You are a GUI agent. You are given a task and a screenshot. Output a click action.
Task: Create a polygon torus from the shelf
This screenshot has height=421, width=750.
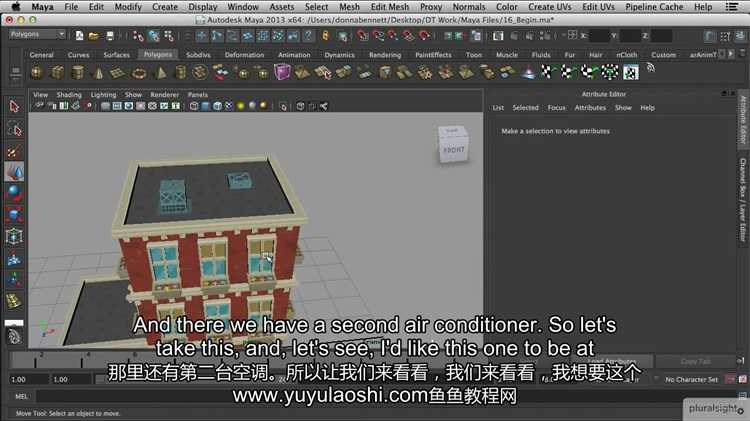pos(139,73)
